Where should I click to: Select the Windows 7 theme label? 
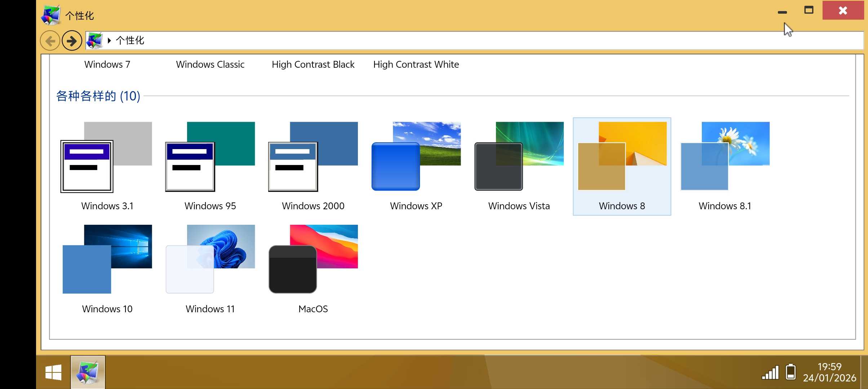107,64
